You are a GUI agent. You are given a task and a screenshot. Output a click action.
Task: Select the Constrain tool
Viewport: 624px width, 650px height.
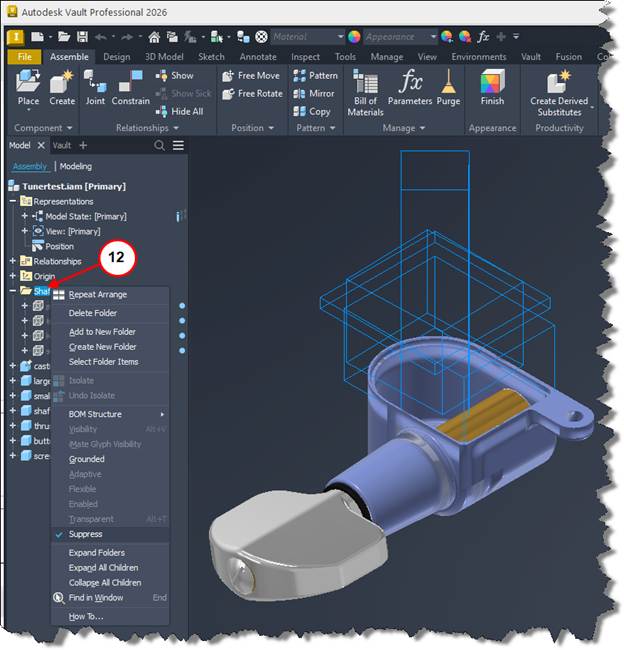(131, 88)
